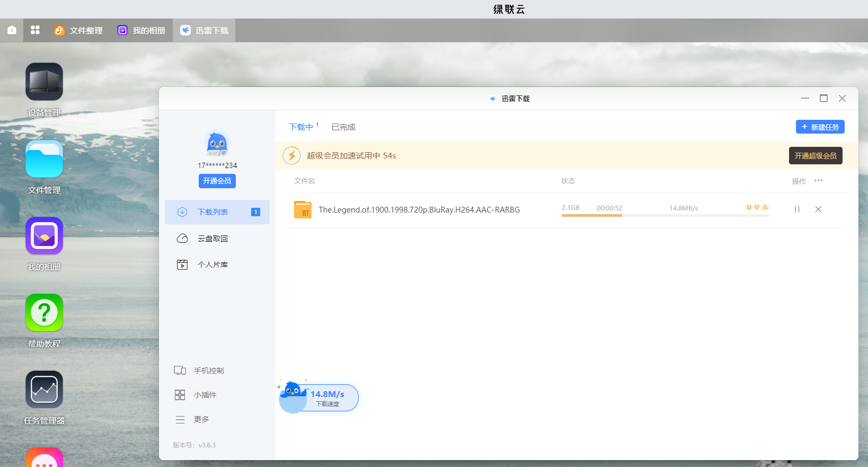Image resolution: width=868 pixels, height=467 pixels.
Task: Pause the Legend of 1900 download
Action: (x=797, y=209)
